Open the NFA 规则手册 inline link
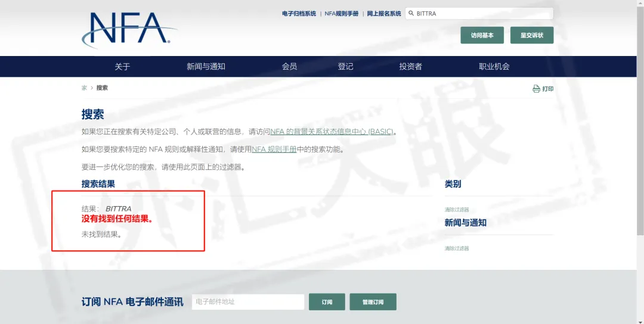 click(x=274, y=149)
